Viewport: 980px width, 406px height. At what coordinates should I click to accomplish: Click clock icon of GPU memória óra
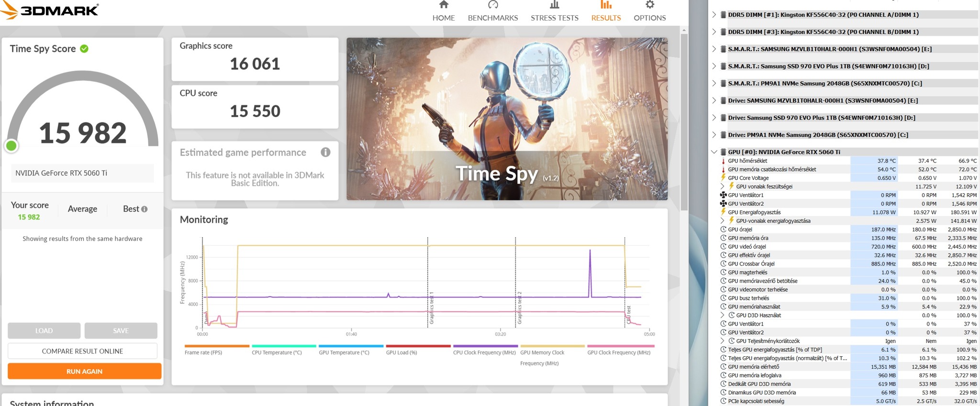pos(723,238)
